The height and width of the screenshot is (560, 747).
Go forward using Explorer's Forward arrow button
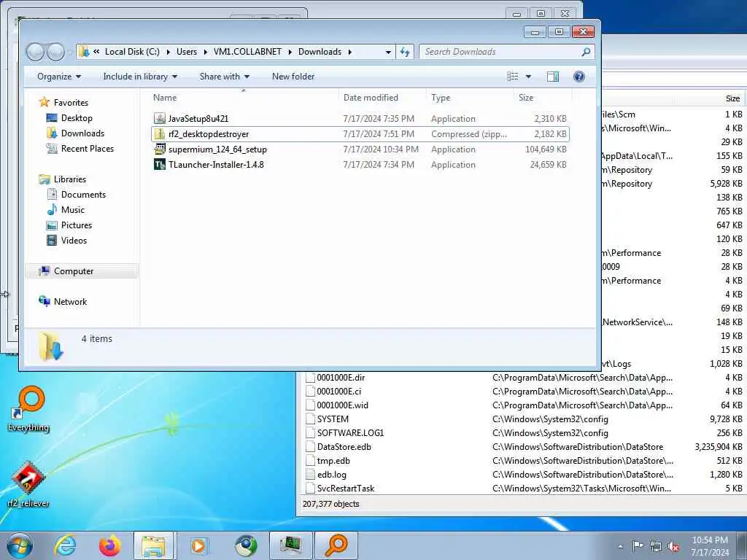tap(55, 52)
